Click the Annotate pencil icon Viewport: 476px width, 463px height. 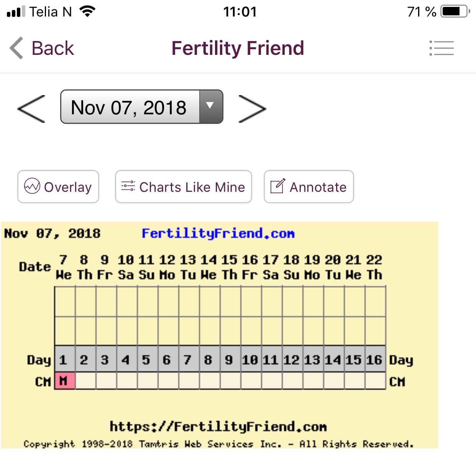(278, 186)
